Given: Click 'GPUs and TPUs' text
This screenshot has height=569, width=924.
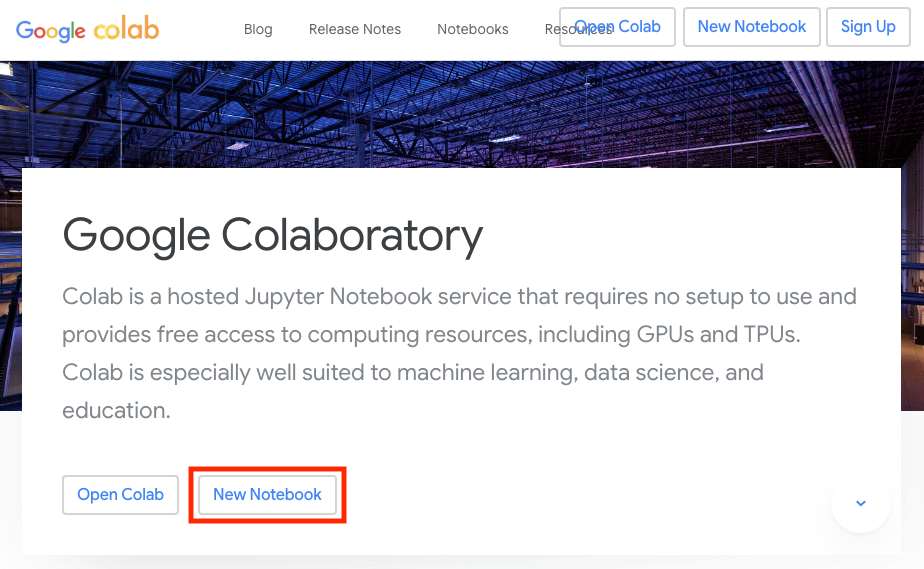Looking at the screenshot, I should [716, 335].
